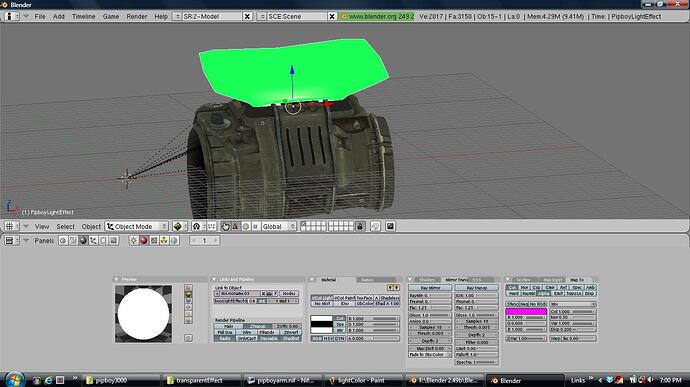Open the Script context button in Panels
This screenshot has width=690, height=387.
coord(73,241)
